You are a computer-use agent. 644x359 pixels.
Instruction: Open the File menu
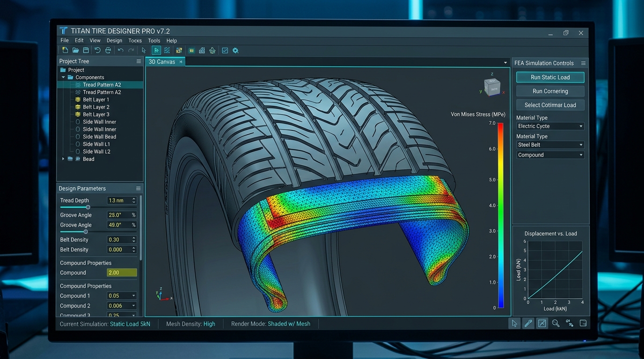coord(65,41)
